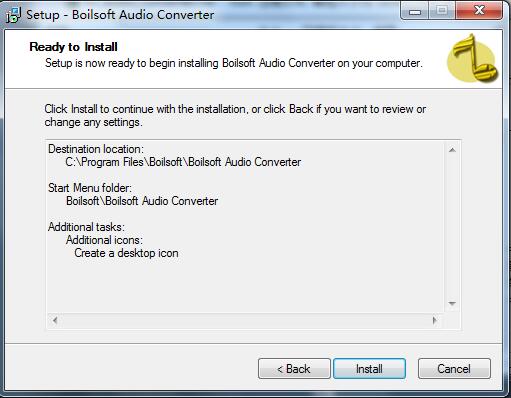Click the 'Destination location:' label
The width and height of the screenshot is (511, 398).
(96, 149)
